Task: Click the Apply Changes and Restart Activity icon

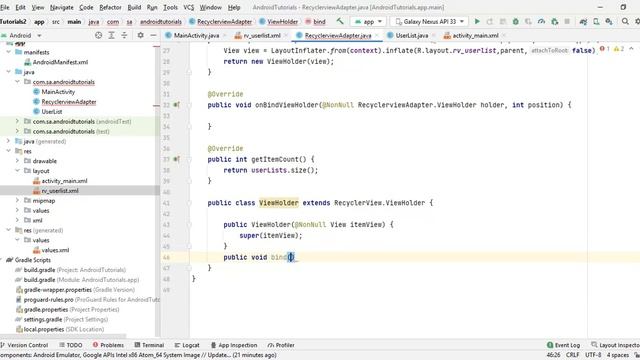Action: 490,21
